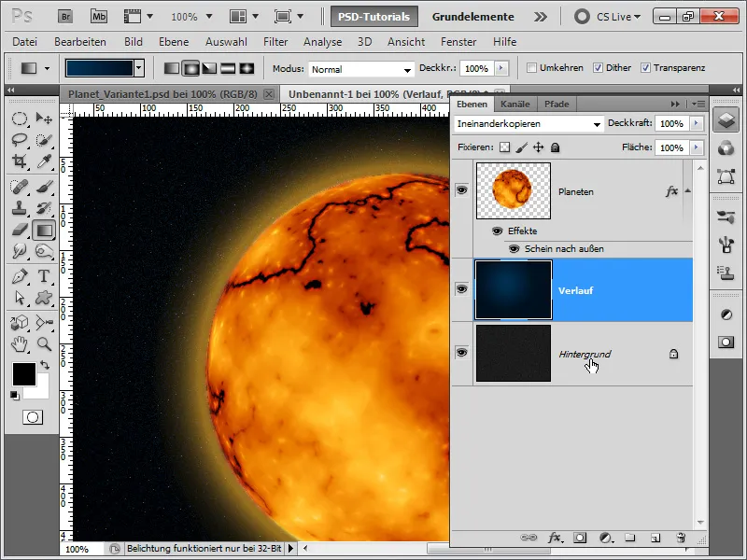This screenshot has width=747, height=560.
Task: Hide all Effekte of Planeten
Action: coord(497,231)
